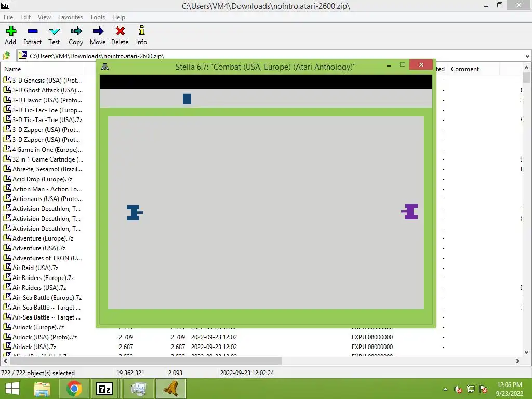Screen dimensions: 532x399
Task: Click the blue score block in Stella
Action: [x=187, y=99]
